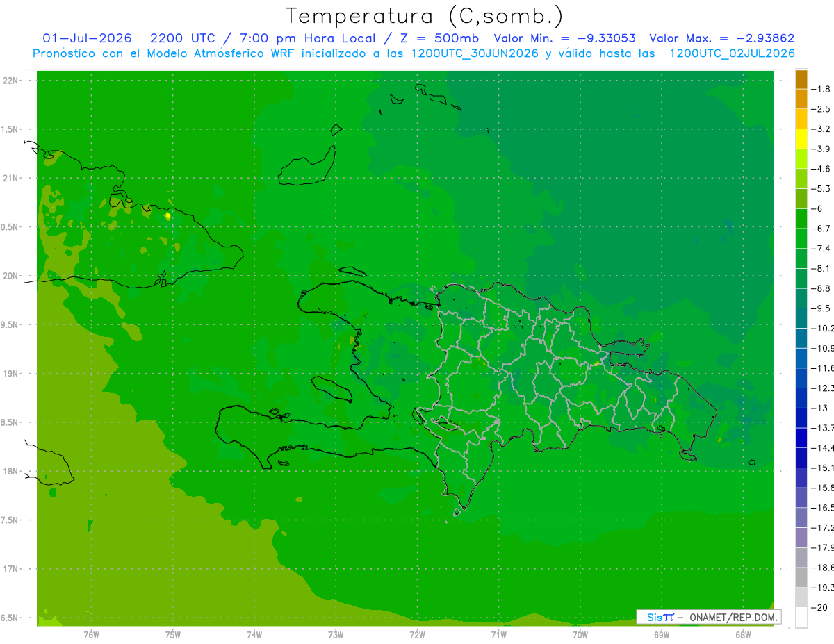Click the 71W longitude axis label

[498, 635]
